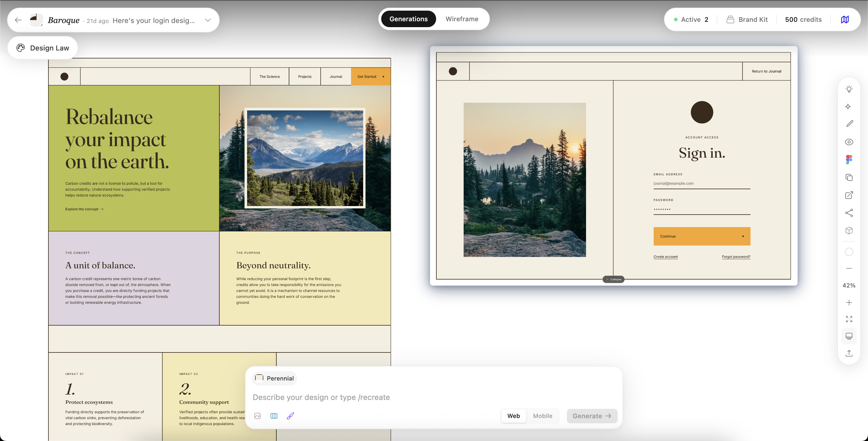Open the Active 2 status indicator
868x441 pixels.
click(691, 19)
